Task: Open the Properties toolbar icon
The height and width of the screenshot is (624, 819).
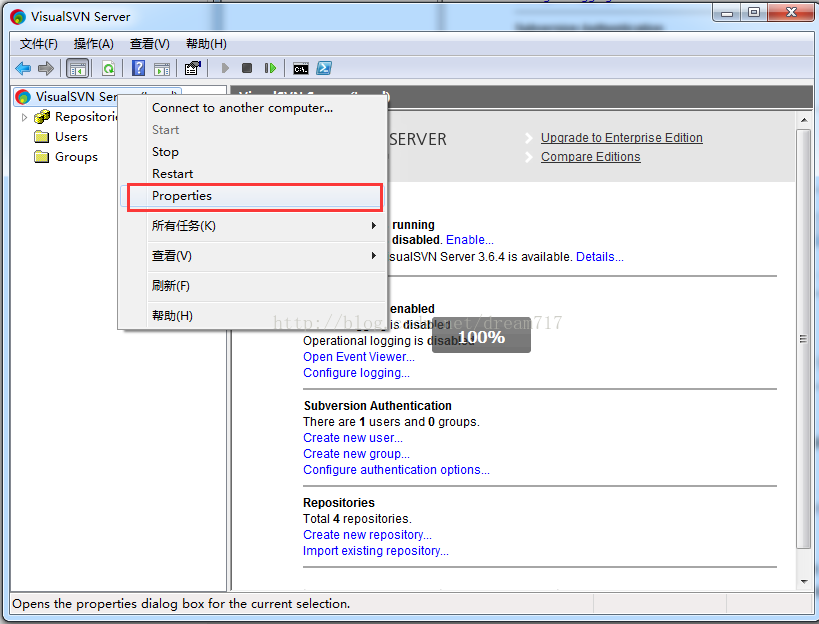Action: 193,68
